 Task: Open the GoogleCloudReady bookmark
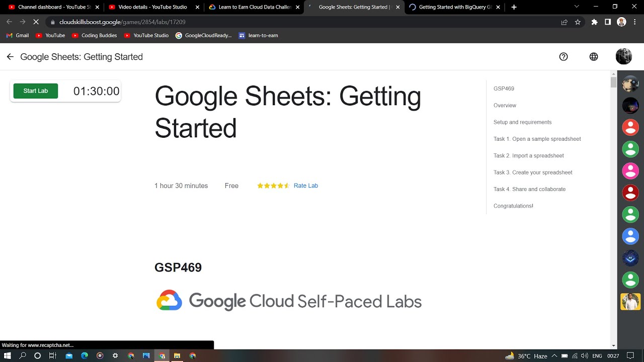coord(204,36)
